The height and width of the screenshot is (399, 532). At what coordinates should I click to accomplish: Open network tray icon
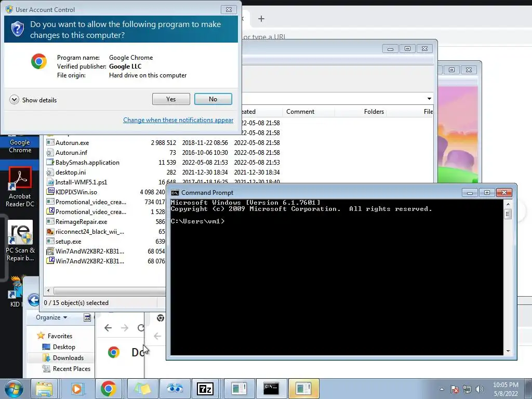point(467,389)
